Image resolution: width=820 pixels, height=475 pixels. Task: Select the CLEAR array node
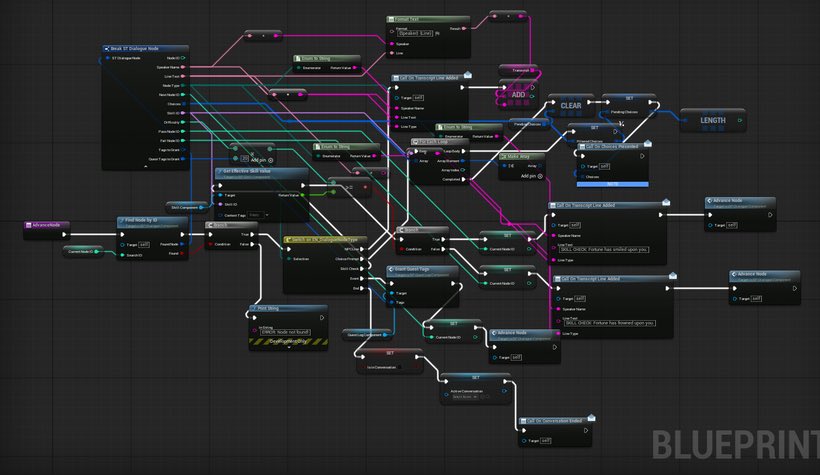click(571, 106)
